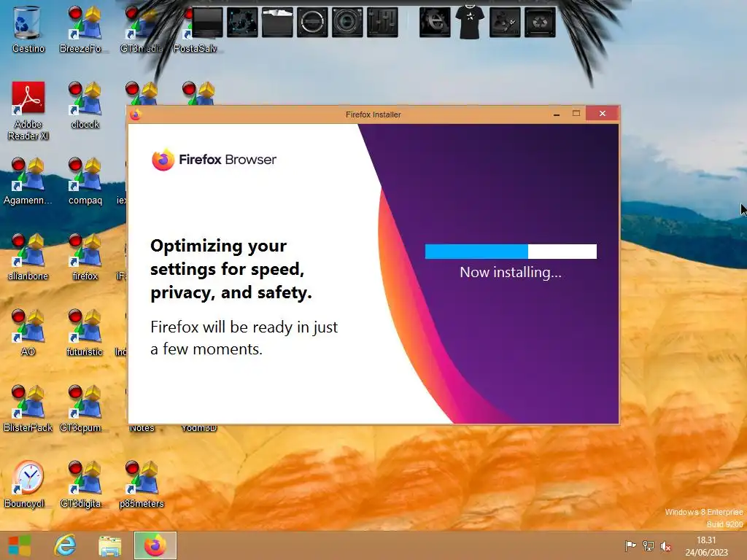Open the allanbone desktop shortcut
Viewport: 747px width, 560px height.
click(x=28, y=257)
